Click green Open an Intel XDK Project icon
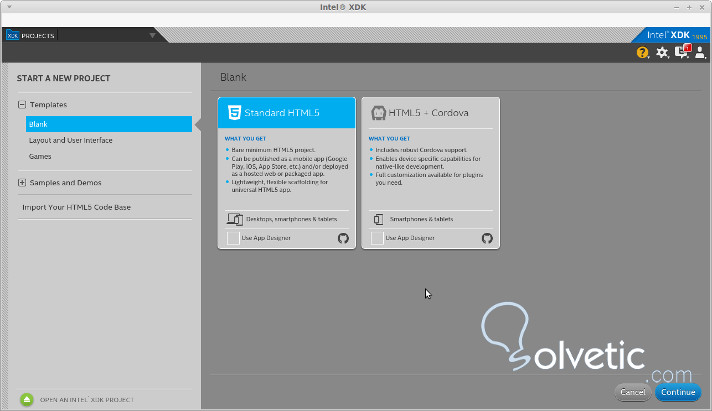 (27, 400)
